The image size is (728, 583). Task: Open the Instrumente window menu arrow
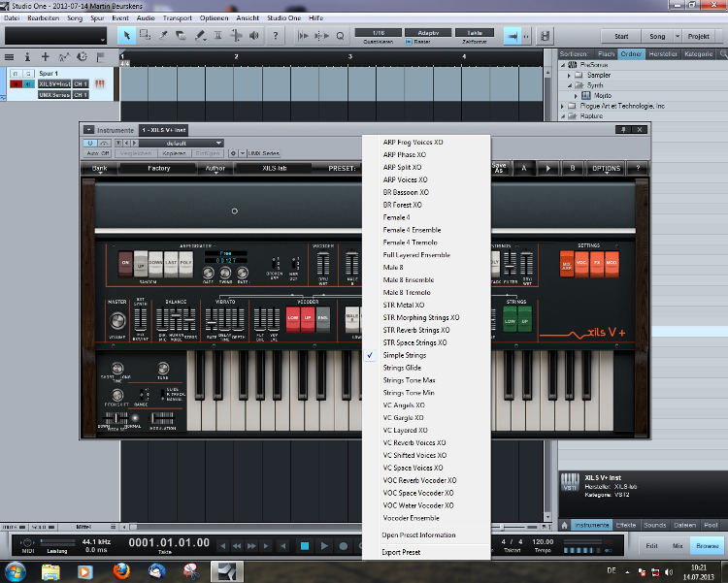point(88,130)
